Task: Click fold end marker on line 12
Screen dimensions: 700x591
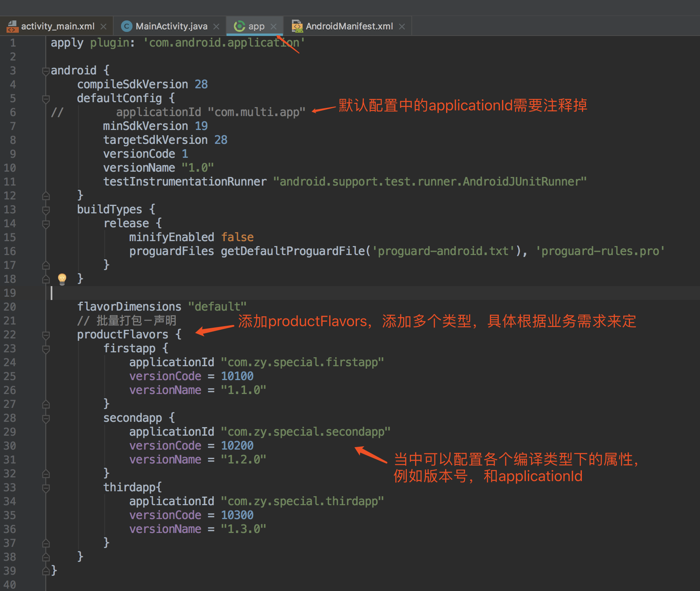Action: point(46,196)
